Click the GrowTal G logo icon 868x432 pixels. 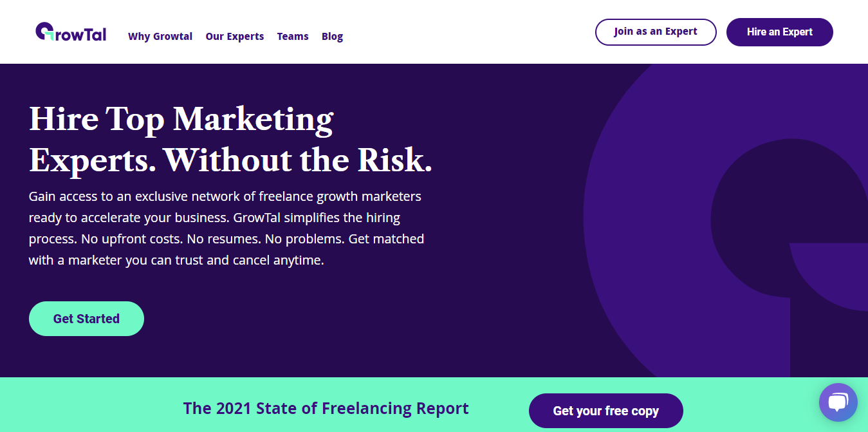pyautogui.click(x=44, y=32)
